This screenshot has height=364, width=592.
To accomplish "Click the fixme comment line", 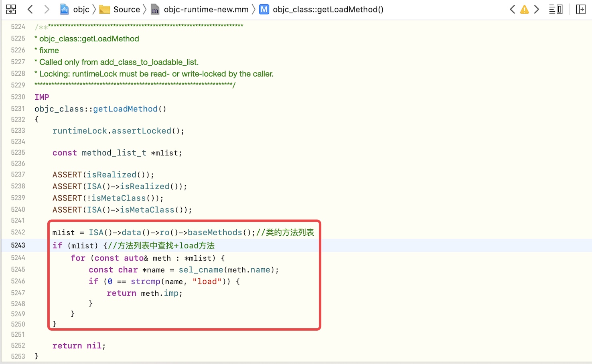I will [x=47, y=51].
